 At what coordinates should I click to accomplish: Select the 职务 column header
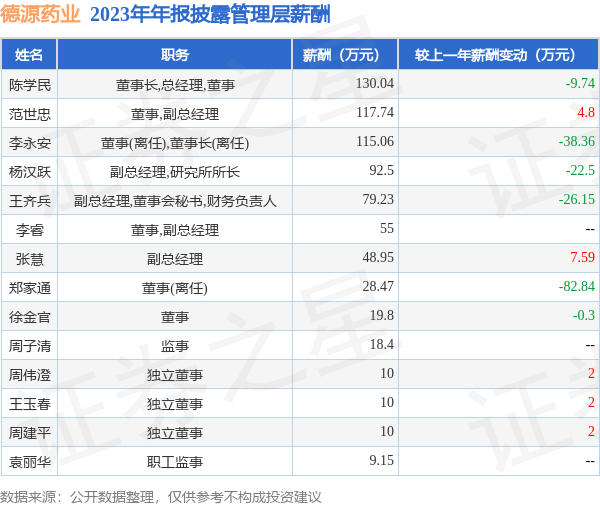pos(175,55)
